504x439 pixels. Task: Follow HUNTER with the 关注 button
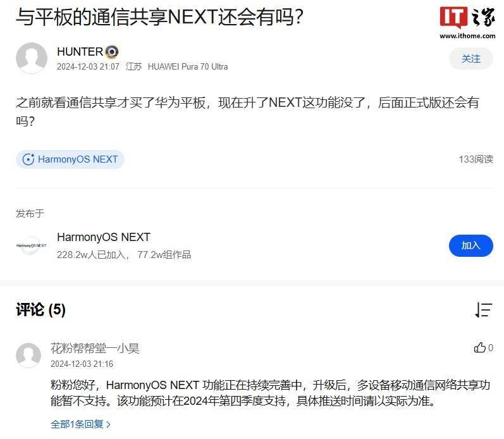click(x=470, y=59)
